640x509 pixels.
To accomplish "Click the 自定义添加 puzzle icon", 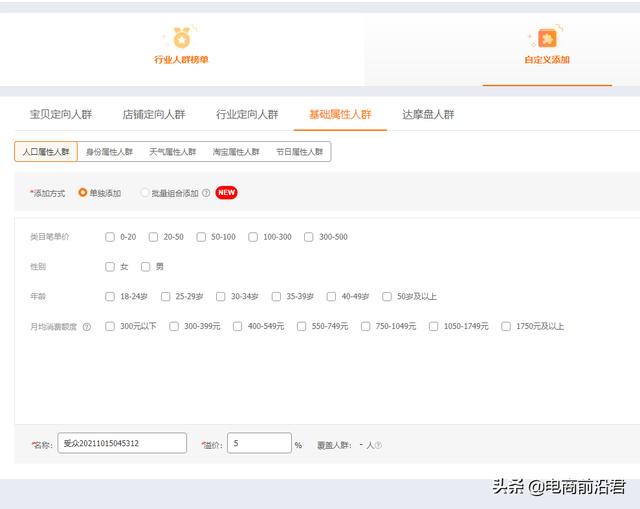I will (547, 38).
